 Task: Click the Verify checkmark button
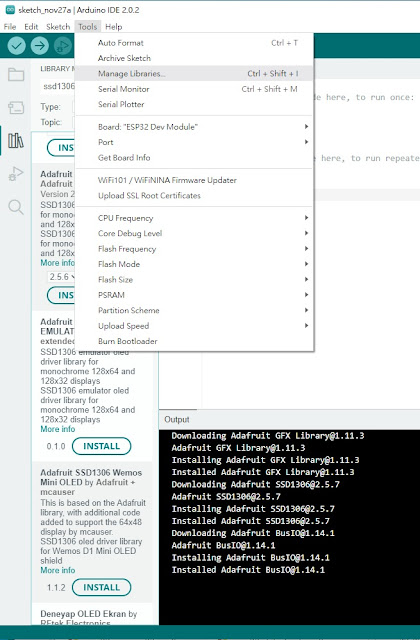[x=16, y=46]
